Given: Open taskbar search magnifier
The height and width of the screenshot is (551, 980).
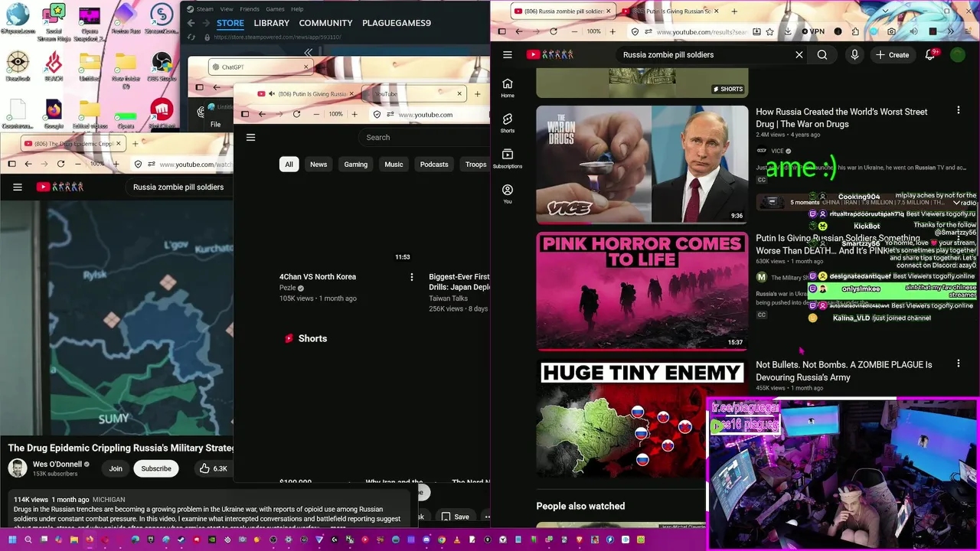Looking at the screenshot, I should pyautogui.click(x=28, y=540).
